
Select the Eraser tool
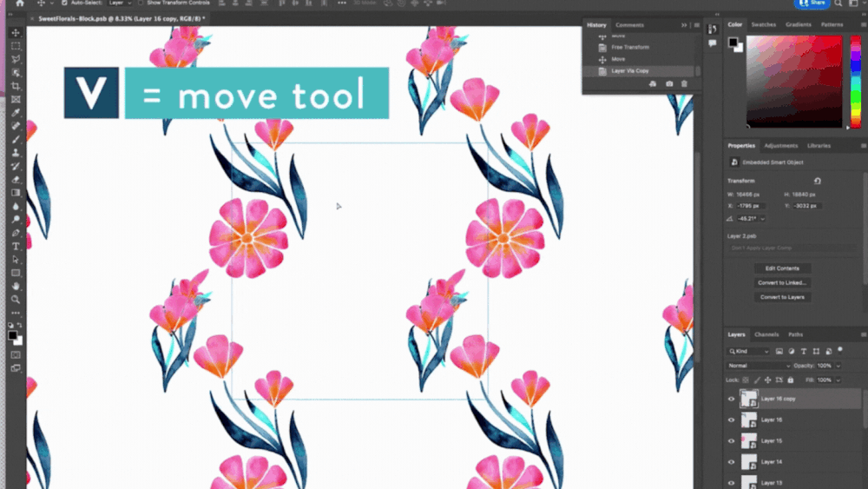pos(16,180)
